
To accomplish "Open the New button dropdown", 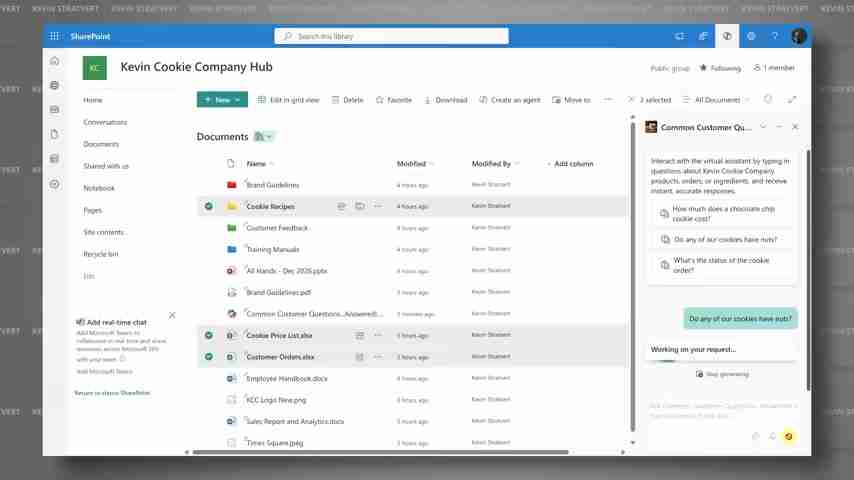I will point(237,100).
